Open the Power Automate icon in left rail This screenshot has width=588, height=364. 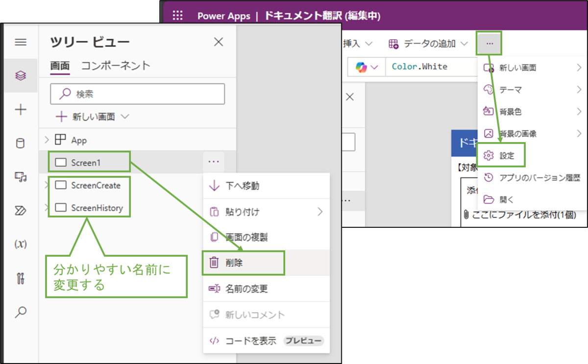pos(21,211)
